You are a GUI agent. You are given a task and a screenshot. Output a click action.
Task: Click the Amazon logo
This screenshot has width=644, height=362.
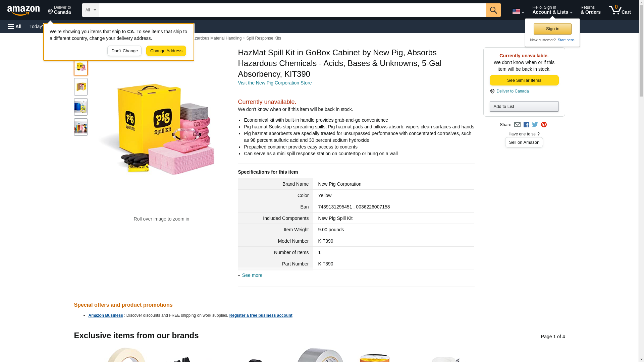click(23, 10)
